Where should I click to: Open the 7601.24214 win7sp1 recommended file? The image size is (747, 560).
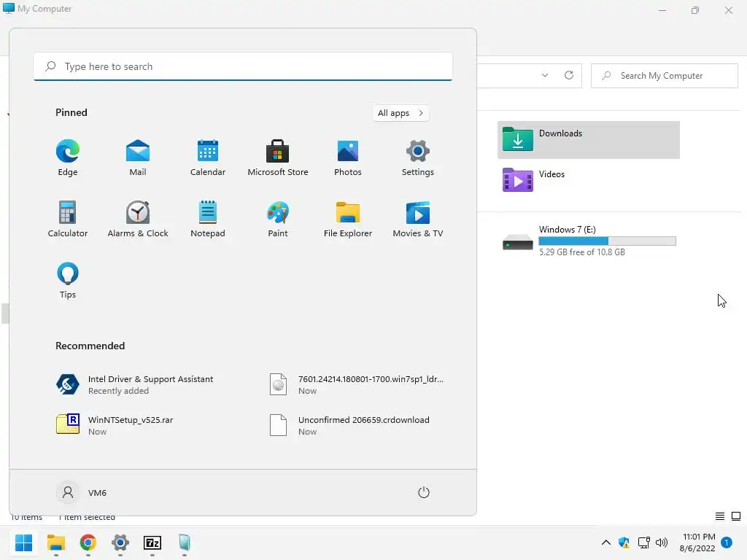tap(356, 384)
